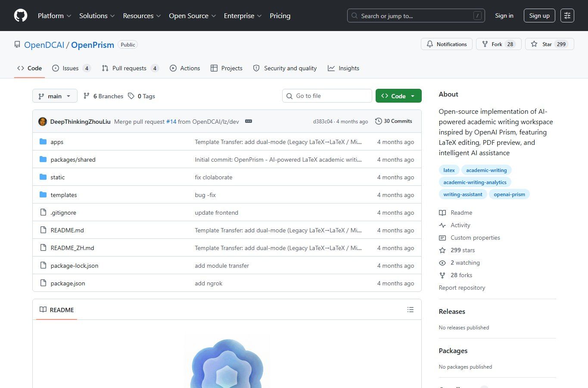
Task: Click the Releases heading link
Action: [452, 311]
